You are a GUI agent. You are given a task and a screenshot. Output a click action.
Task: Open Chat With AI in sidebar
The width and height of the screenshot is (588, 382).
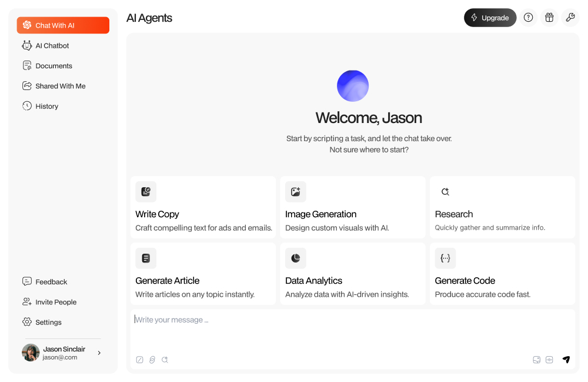pos(63,25)
